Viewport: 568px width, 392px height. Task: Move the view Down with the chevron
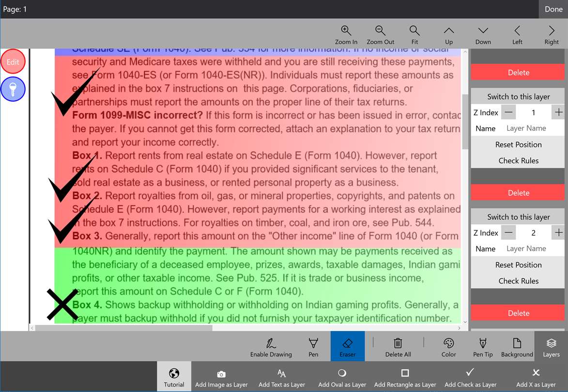(483, 30)
